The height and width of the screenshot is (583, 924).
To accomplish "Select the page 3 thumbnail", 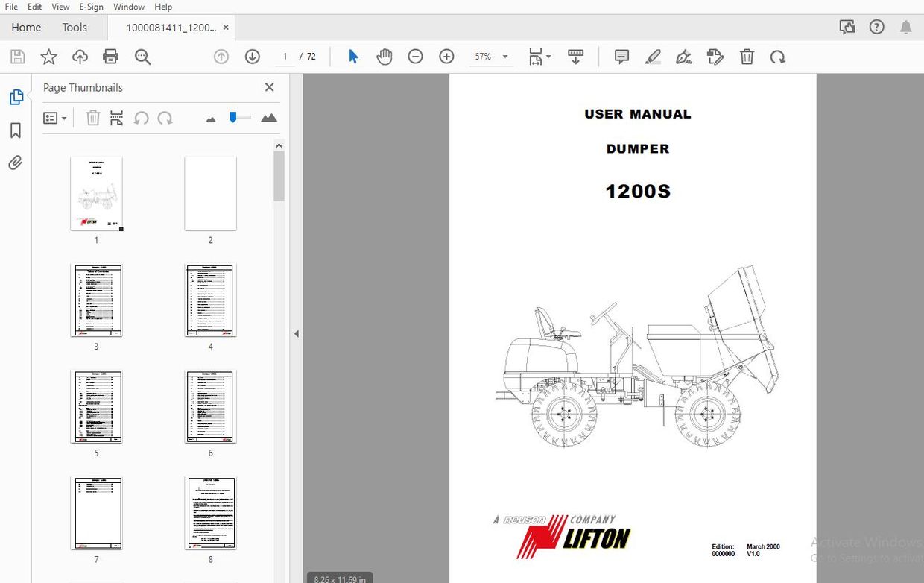I will pos(96,300).
